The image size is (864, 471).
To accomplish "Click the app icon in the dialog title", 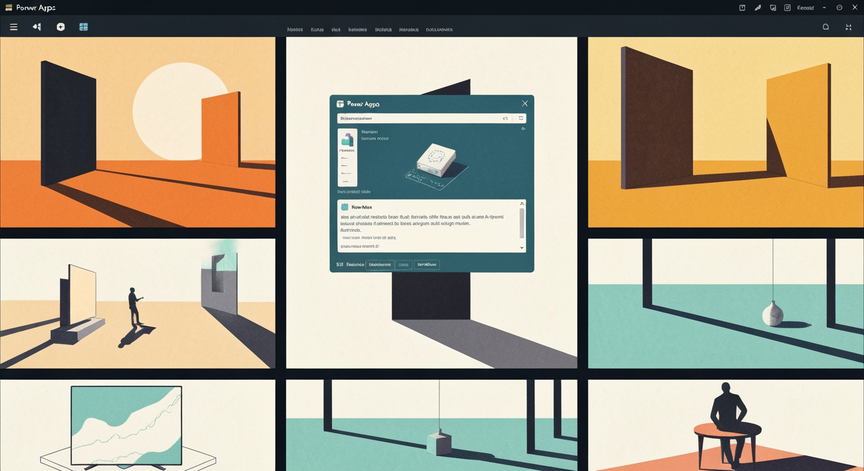I will pos(341,104).
